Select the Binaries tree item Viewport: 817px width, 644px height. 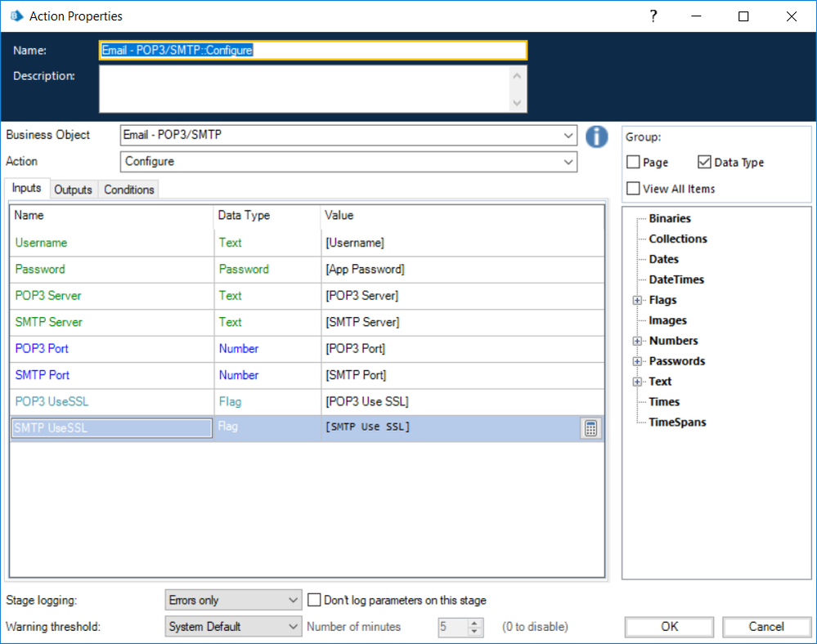pos(670,219)
